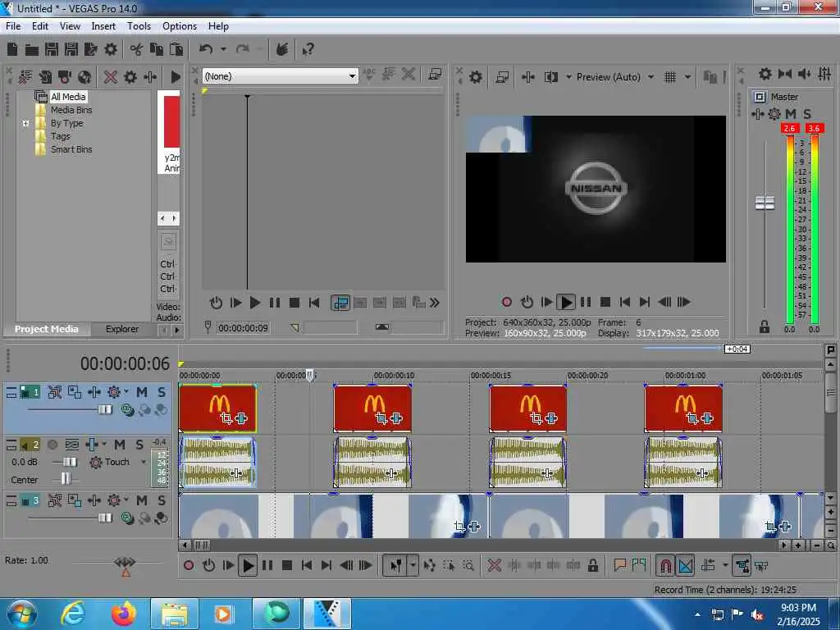This screenshot has width=840, height=630.
Task: Arm audio track 2 for record
Action: pos(52,445)
